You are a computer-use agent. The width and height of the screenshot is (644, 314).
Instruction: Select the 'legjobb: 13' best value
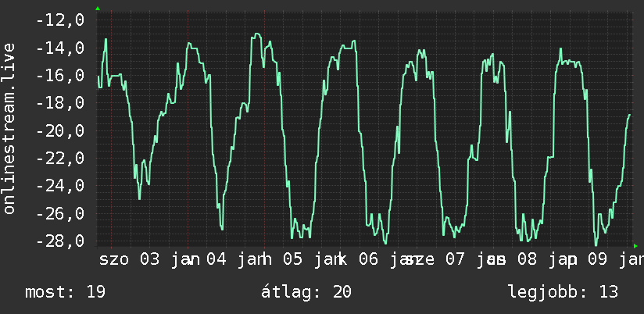pyautogui.click(x=563, y=292)
